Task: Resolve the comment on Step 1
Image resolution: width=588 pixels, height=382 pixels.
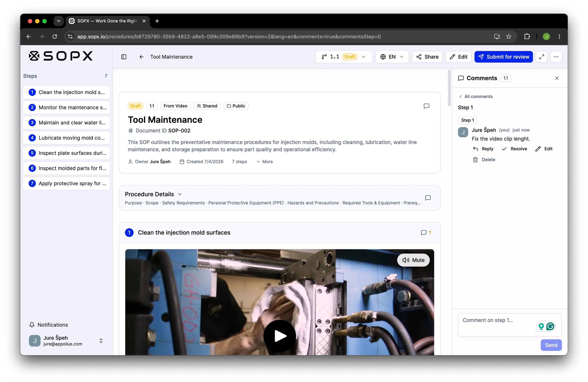Action: point(515,149)
